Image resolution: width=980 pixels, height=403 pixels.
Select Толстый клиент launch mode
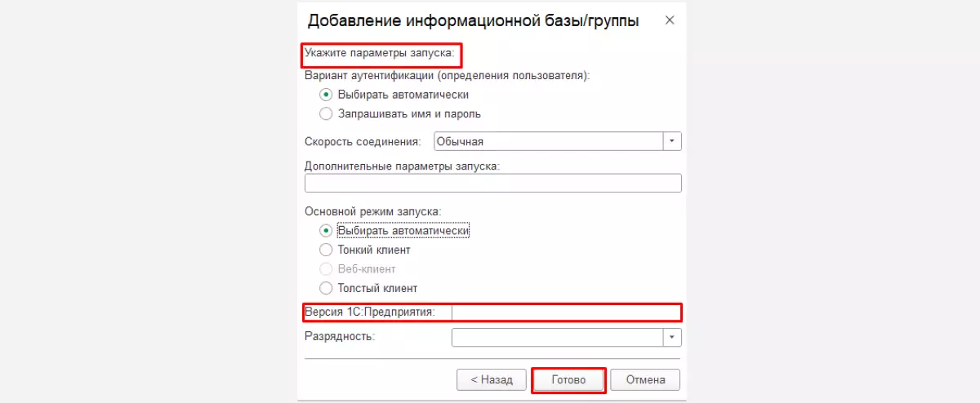(327, 288)
